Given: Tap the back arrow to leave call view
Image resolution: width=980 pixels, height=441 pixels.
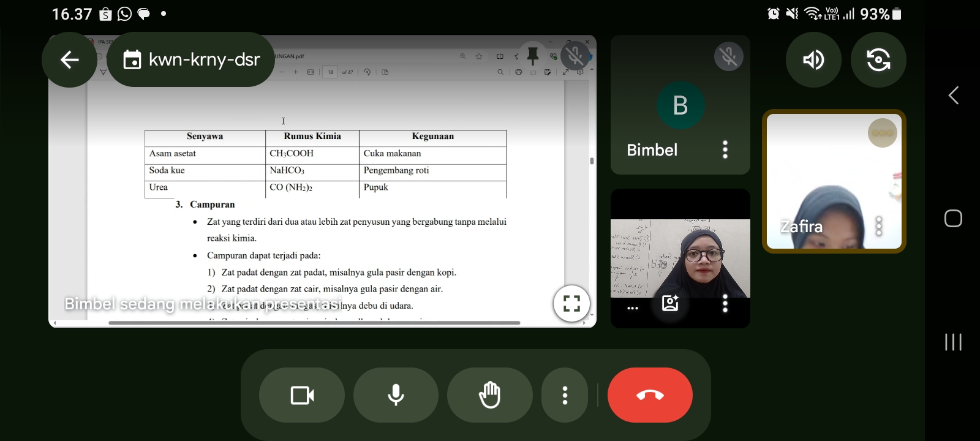Looking at the screenshot, I should pyautogui.click(x=69, y=59).
